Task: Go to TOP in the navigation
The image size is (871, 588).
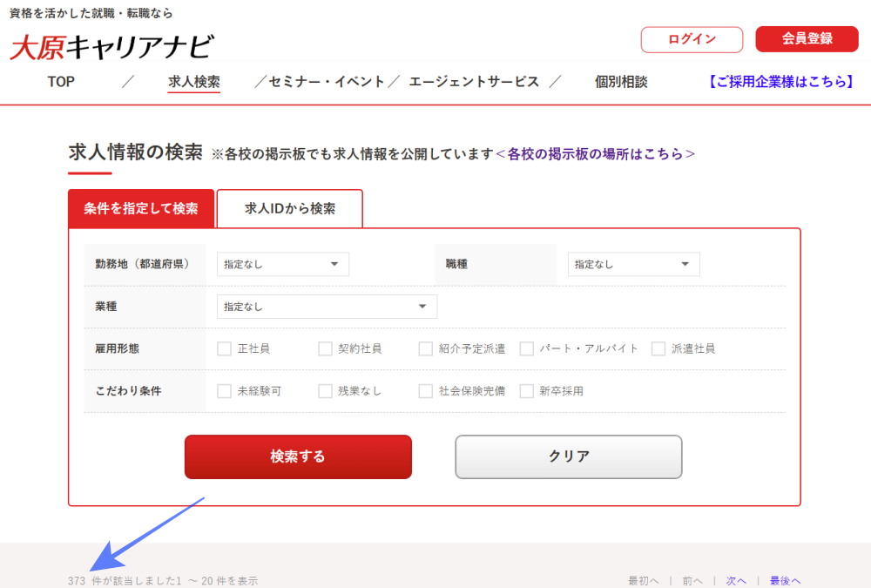Action: coord(61,82)
